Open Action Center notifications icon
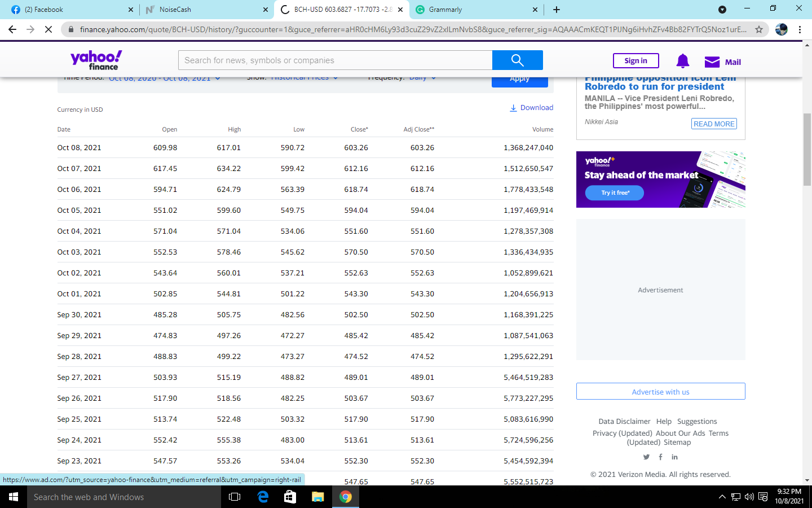This screenshot has width=812, height=508. 763,497
